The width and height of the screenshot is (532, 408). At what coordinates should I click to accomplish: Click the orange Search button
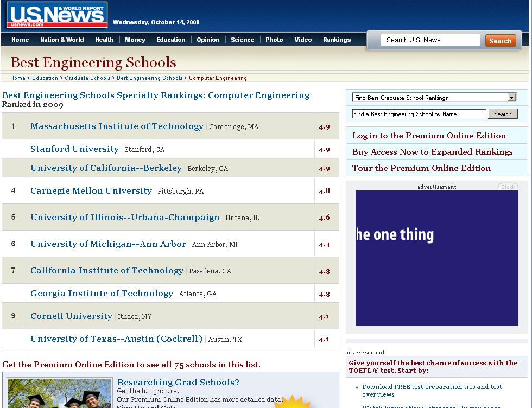pos(501,41)
